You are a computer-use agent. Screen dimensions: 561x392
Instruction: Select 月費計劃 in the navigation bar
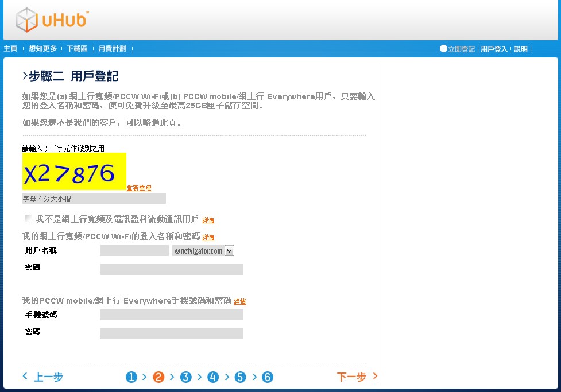(113, 49)
